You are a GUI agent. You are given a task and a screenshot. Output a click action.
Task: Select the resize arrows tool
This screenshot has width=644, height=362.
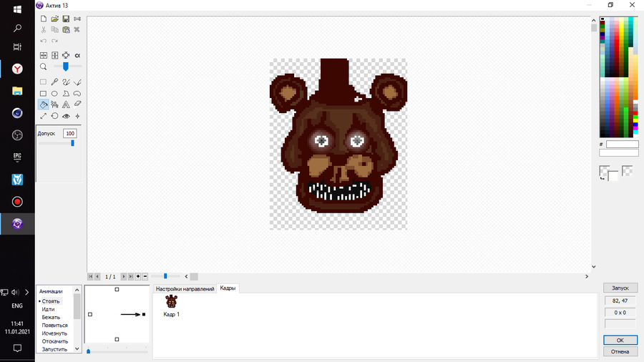coord(43,116)
